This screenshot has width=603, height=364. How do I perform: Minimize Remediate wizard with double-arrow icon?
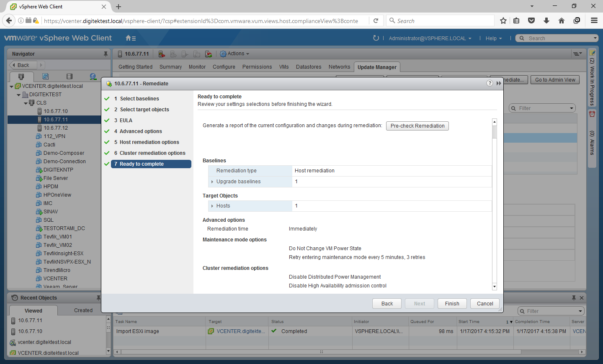[x=499, y=83]
